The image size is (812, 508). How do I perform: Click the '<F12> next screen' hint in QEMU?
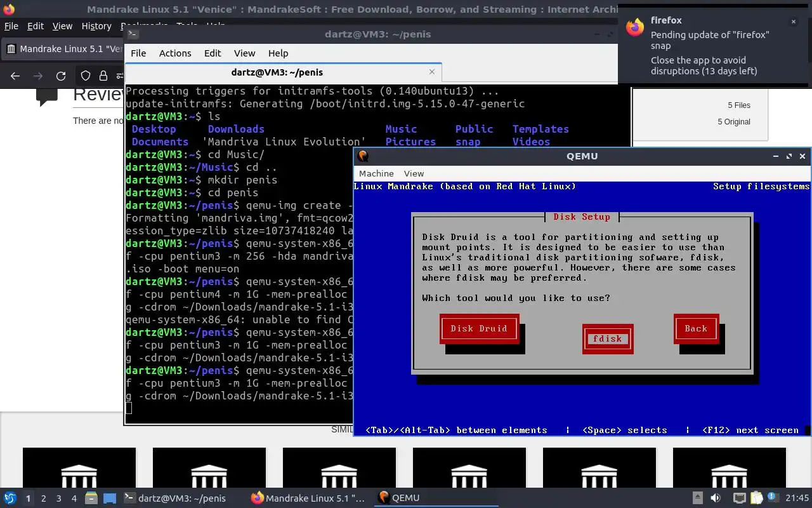point(750,430)
